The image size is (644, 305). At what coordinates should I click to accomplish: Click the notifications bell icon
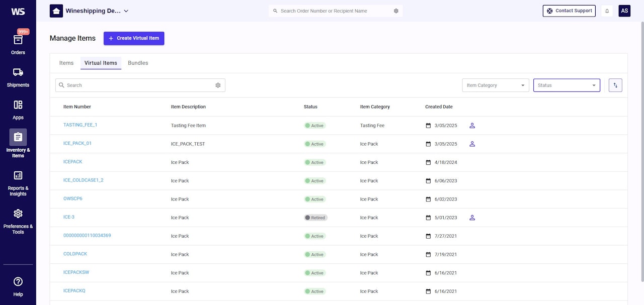(607, 11)
